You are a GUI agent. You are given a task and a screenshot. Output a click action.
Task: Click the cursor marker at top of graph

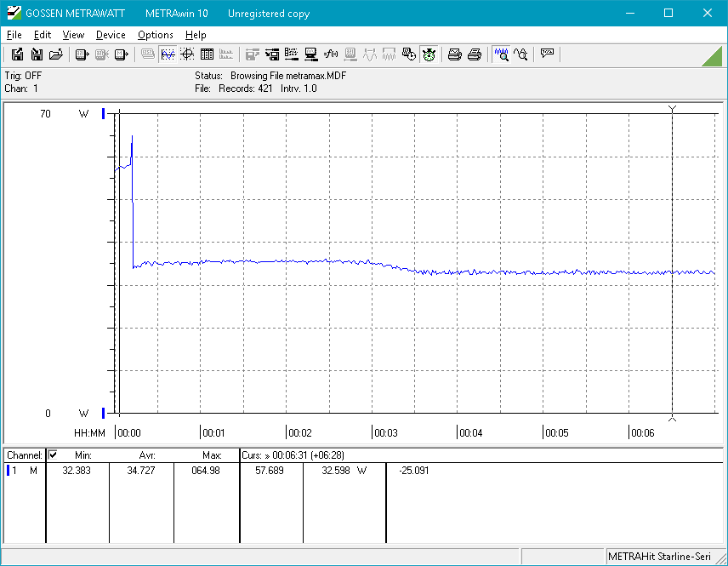(x=672, y=109)
